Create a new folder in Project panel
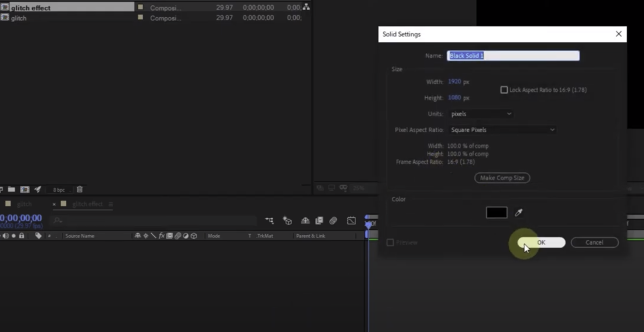This screenshot has width=644, height=332. click(x=11, y=190)
